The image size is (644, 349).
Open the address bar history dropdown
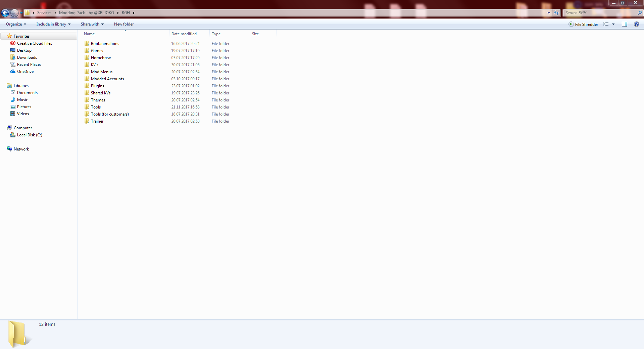coord(549,13)
